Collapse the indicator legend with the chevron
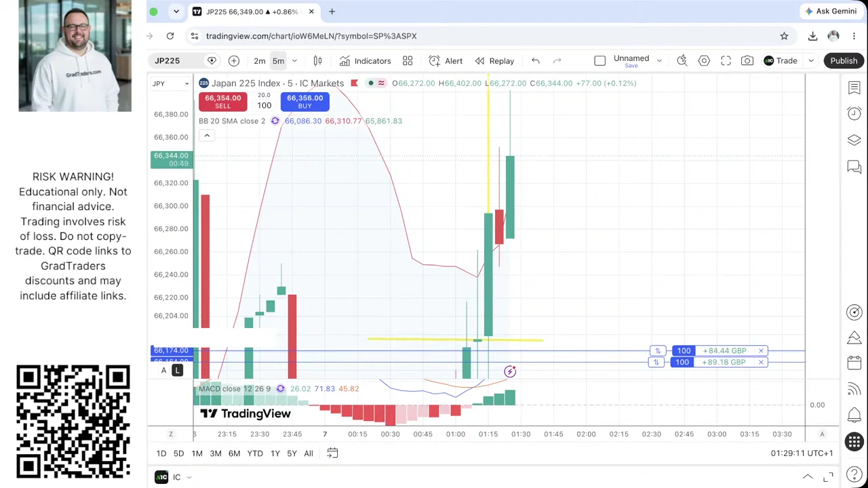The image size is (868, 488). 207,136
